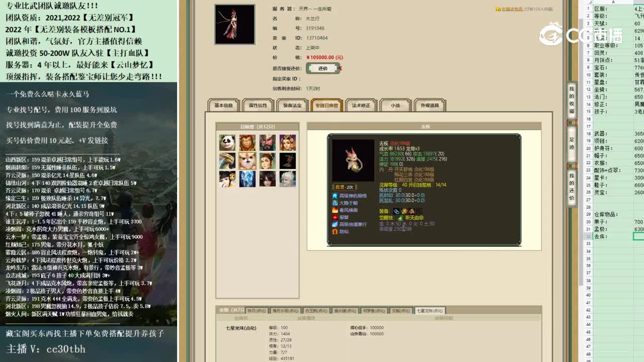Image resolution: width=644 pixels, height=362 pixels.
Task: Select the 去疾: cell in spreadsheet
Action: click(612, 236)
